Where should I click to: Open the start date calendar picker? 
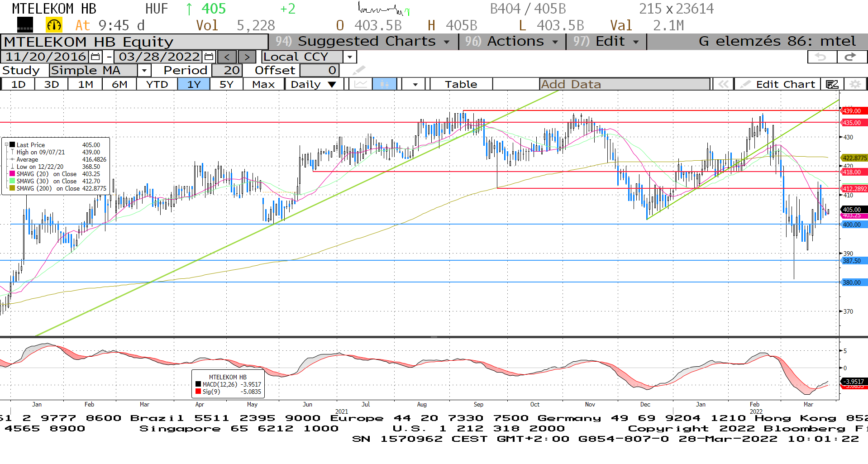point(95,57)
